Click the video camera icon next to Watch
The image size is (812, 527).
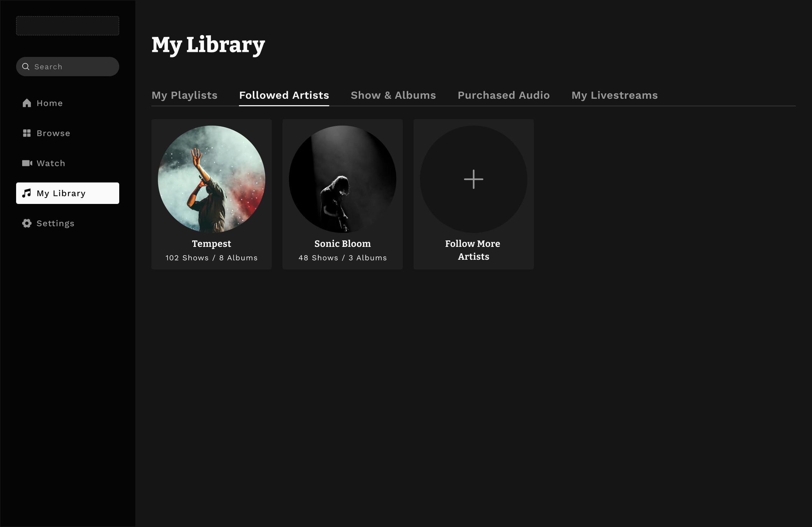pos(27,163)
